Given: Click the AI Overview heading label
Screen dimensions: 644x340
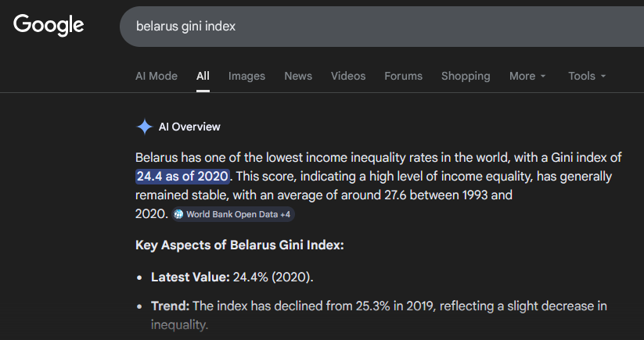Looking at the screenshot, I should tap(189, 127).
